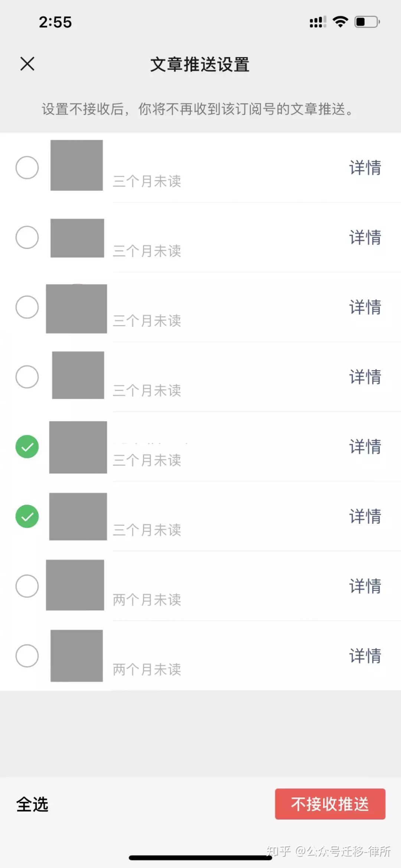This screenshot has height=868, width=401.
Task: Select the second subscription's checkbox
Action: pyautogui.click(x=27, y=237)
